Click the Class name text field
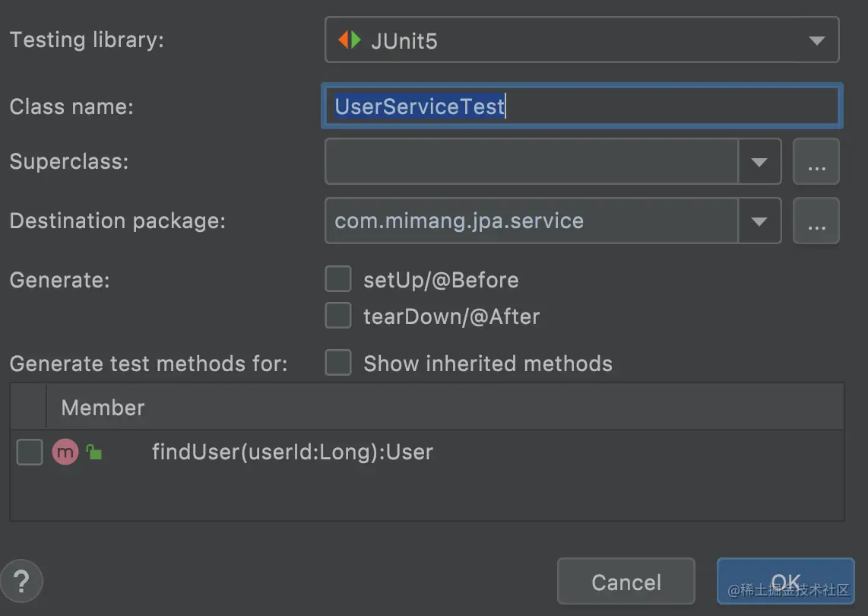Image resolution: width=868 pixels, height=616 pixels. [x=581, y=106]
